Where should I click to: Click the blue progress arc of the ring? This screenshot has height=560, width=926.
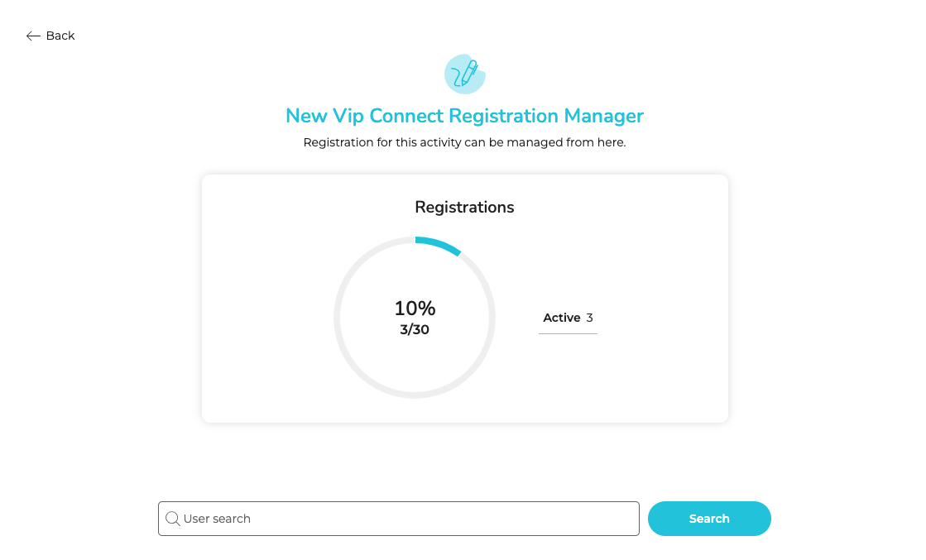(439, 242)
